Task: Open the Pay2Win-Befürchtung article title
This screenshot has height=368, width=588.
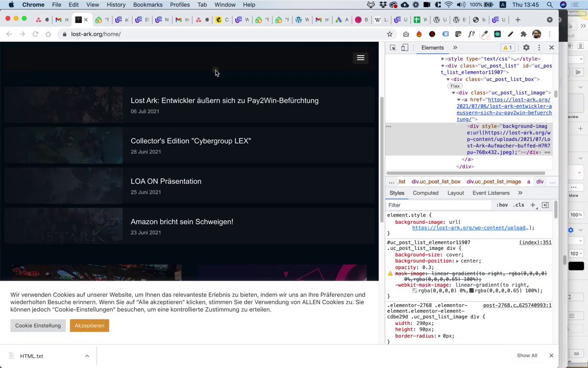Action: coord(225,101)
